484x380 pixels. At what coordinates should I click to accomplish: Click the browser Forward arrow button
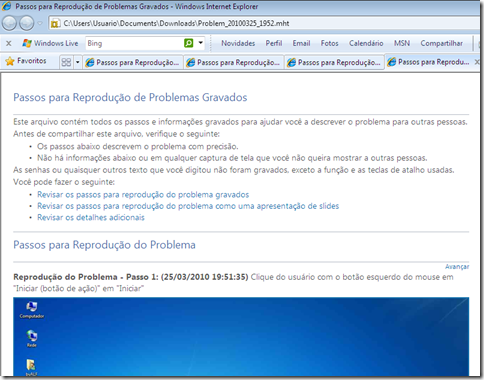pos(26,23)
